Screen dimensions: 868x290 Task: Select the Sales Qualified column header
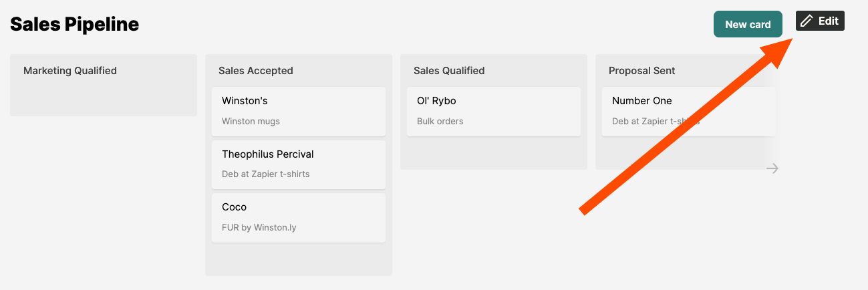(449, 70)
